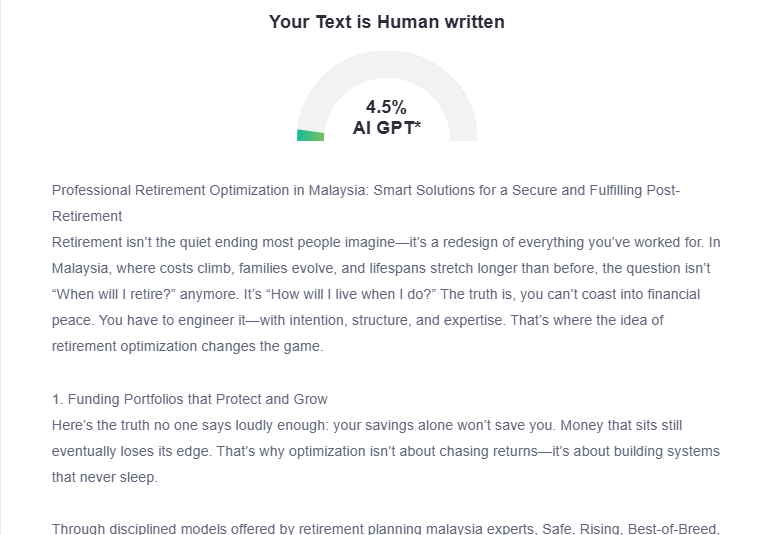Click the 4.5% score value
Viewport: 771px width, 535px height.
[386, 107]
